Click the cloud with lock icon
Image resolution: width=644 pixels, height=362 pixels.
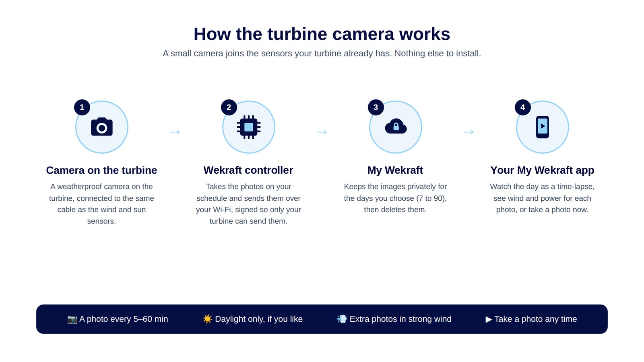[396, 126]
